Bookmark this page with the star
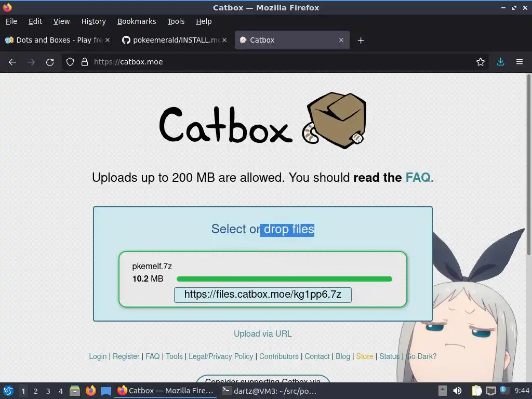 (x=481, y=62)
